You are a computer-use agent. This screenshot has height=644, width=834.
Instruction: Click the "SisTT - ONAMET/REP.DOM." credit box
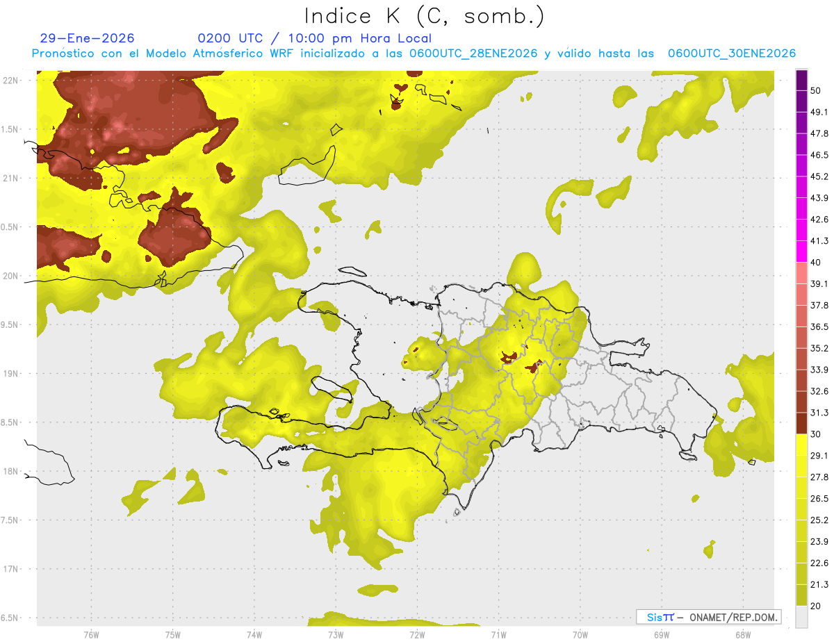pyautogui.click(x=708, y=617)
